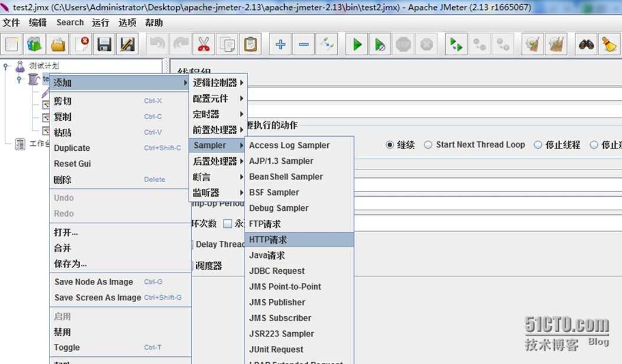Expand the 前置处理器 submenu
This screenshot has height=364, width=622.
coord(218,130)
